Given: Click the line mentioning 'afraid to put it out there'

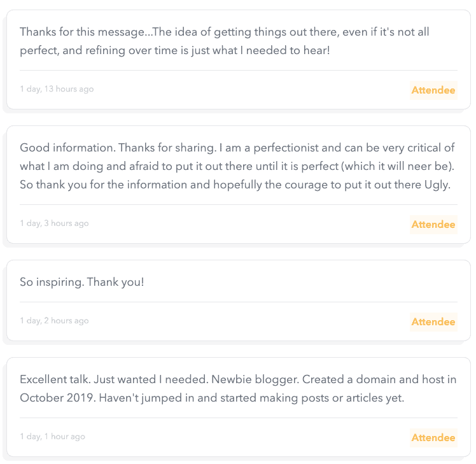Looking at the screenshot, I should point(237,166).
